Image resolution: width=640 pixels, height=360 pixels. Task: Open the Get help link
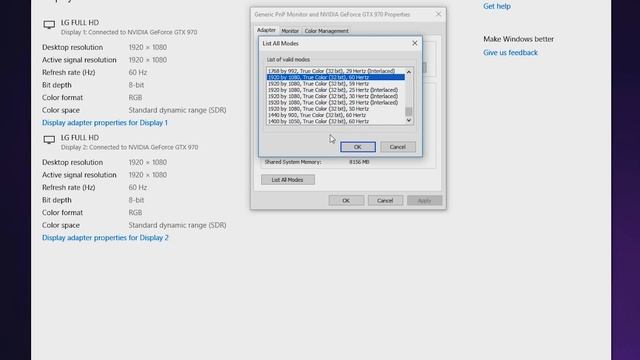497,6
